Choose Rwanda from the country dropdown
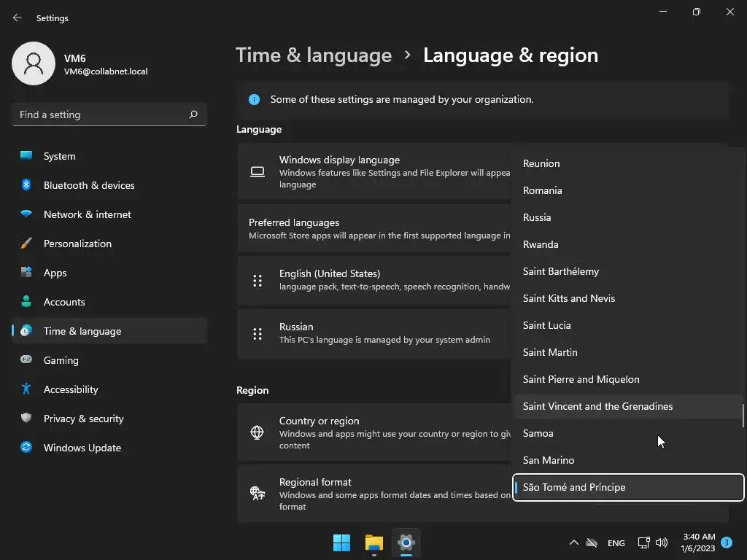 (x=628, y=244)
